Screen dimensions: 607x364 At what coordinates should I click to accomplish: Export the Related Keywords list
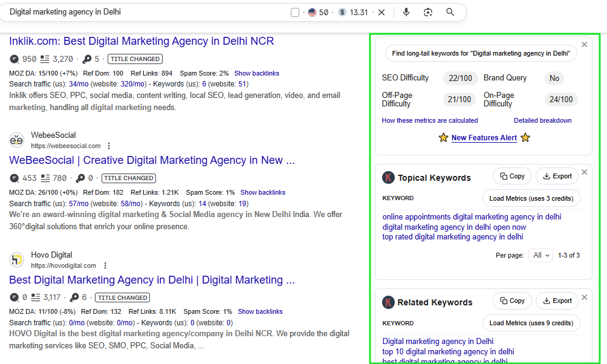pyautogui.click(x=557, y=301)
